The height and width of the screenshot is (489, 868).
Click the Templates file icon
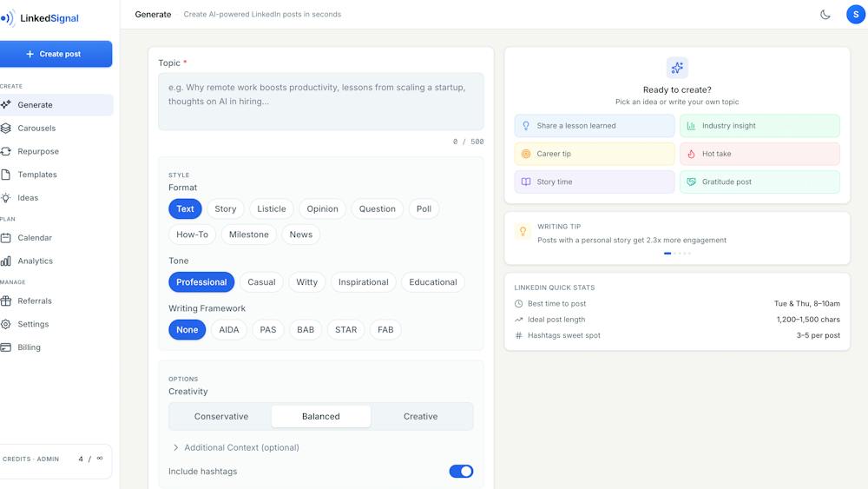click(x=6, y=175)
